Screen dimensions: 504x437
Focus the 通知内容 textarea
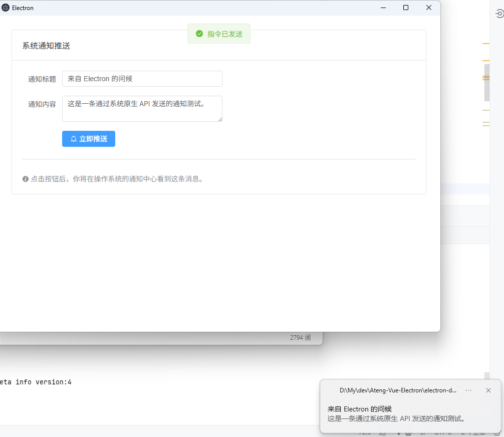pos(142,108)
